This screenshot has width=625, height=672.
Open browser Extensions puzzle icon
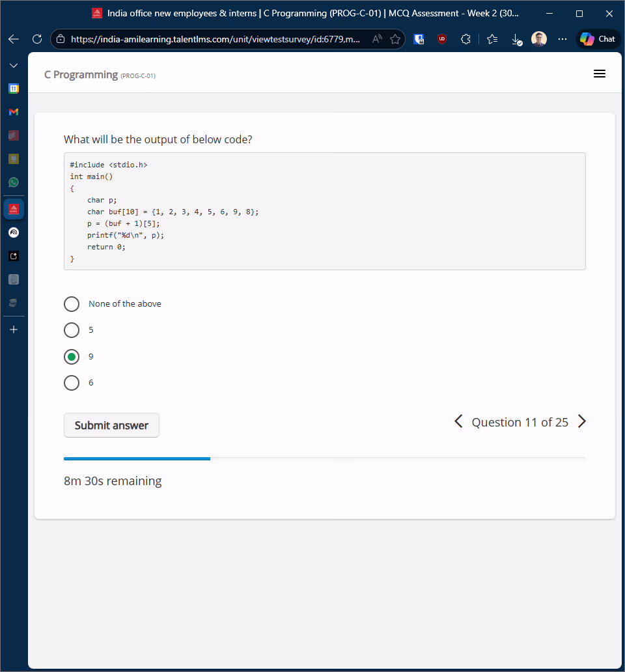click(x=465, y=39)
